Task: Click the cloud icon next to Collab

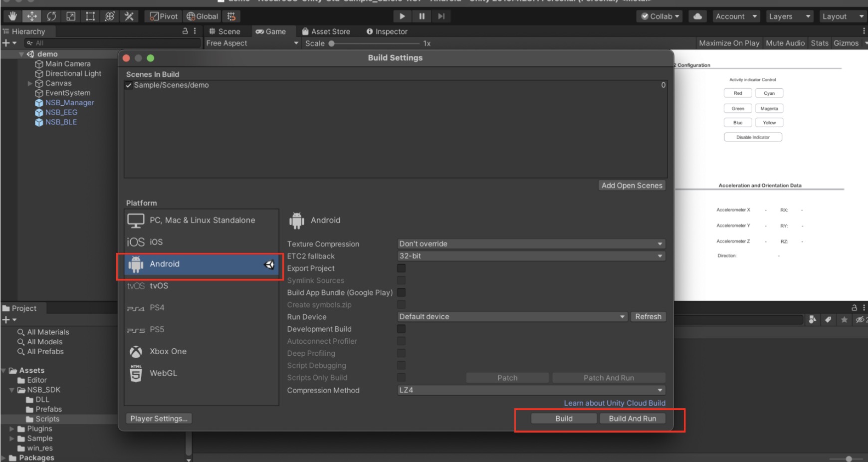Action: pos(697,16)
